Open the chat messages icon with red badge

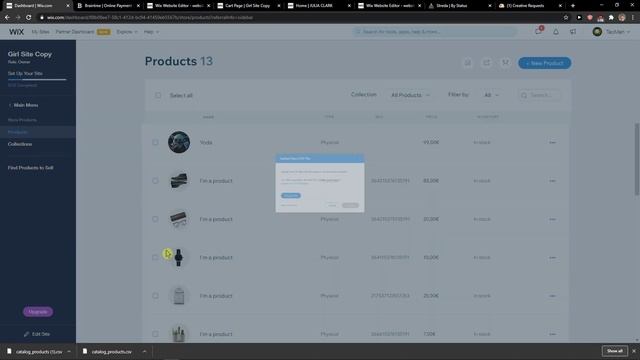click(538, 31)
